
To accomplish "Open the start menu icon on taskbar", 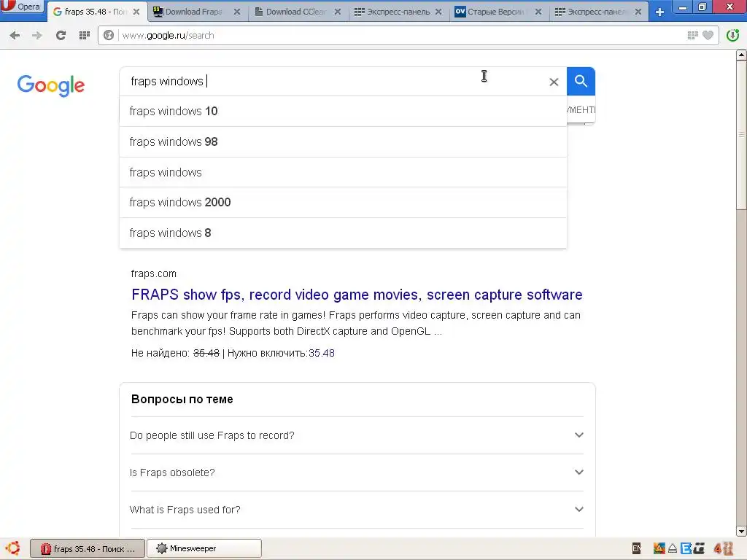I will [x=13, y=548].
